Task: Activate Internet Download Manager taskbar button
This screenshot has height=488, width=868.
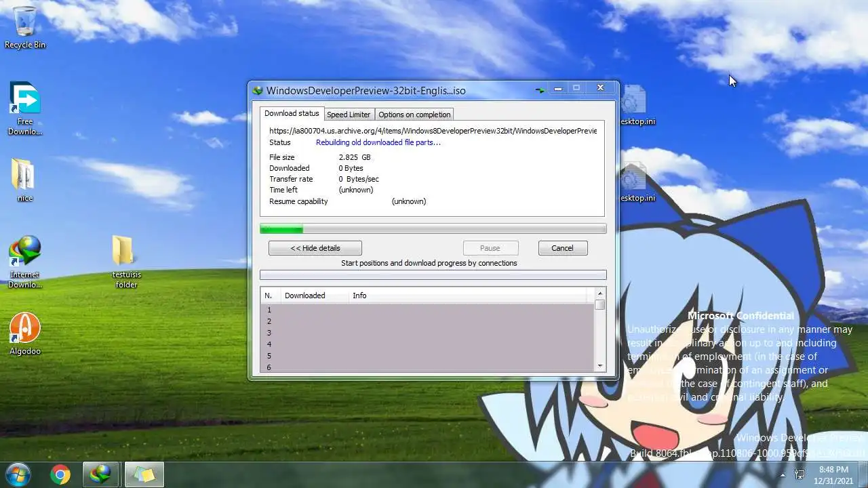Action: click(101, 474)
